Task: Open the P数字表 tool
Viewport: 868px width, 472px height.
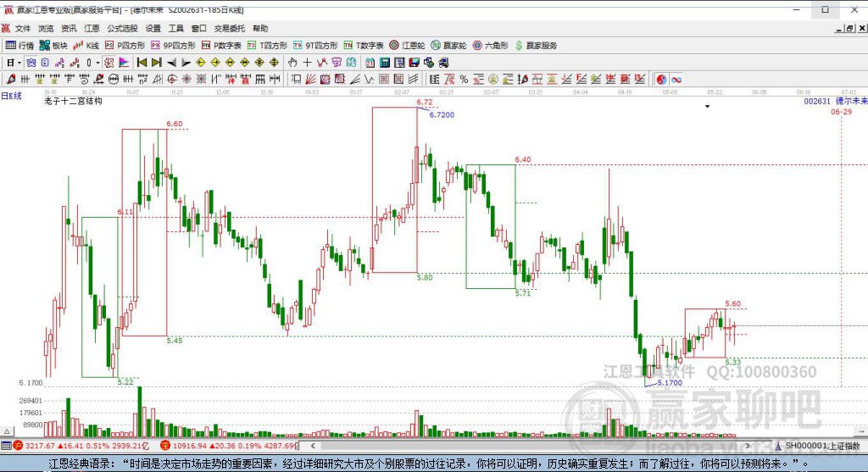Action: tap(221, 46)
